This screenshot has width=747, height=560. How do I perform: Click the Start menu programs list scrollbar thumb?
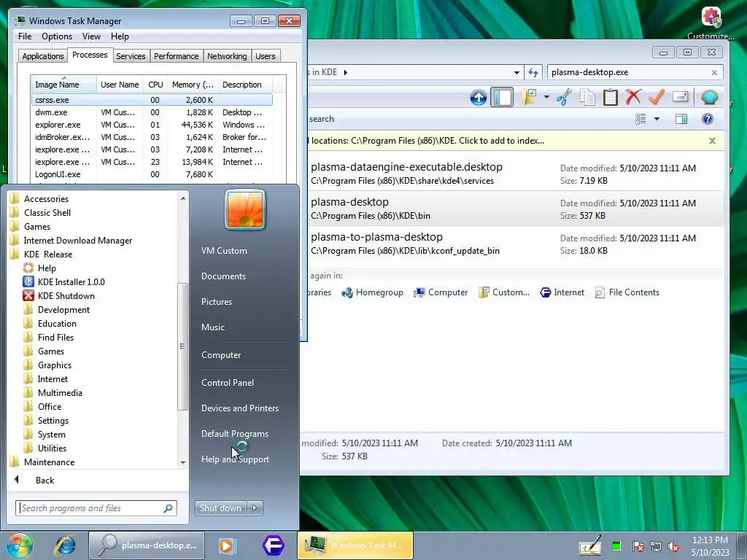point(182,346)
